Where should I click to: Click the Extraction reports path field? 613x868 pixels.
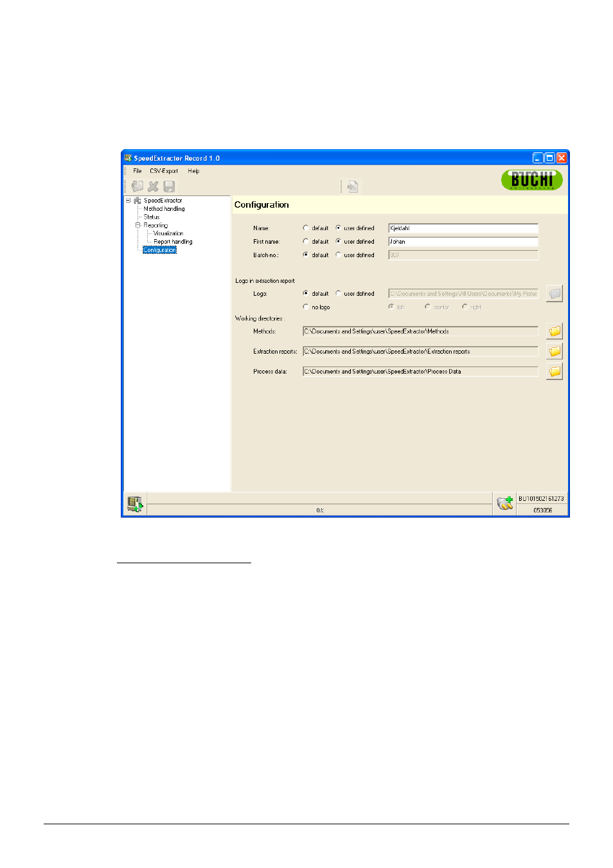(x=420, y=352)
